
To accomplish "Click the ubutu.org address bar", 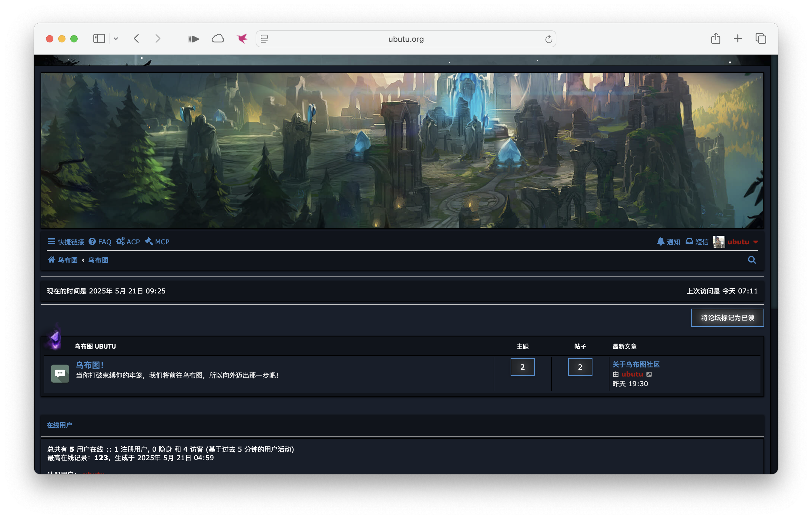I will [x=406, y=39].
